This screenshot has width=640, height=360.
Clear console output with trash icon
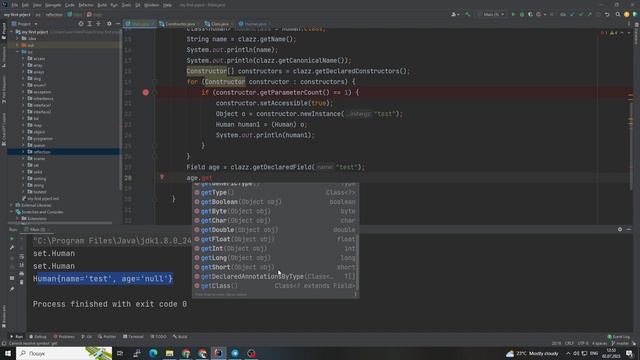pos(22,282)
